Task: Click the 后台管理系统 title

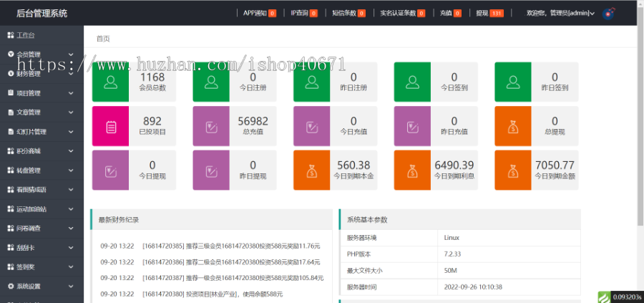Action: pyautogui.click(x=42, y=14)
